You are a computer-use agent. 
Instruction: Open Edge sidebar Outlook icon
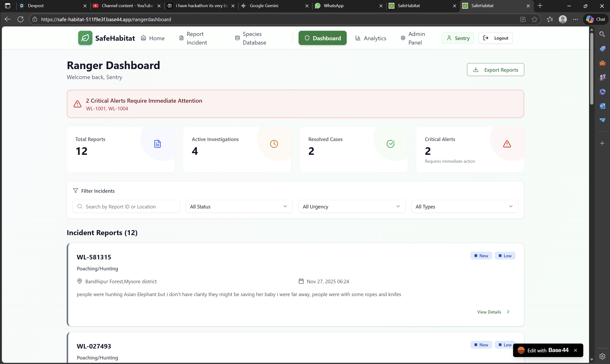coord(602,106)
